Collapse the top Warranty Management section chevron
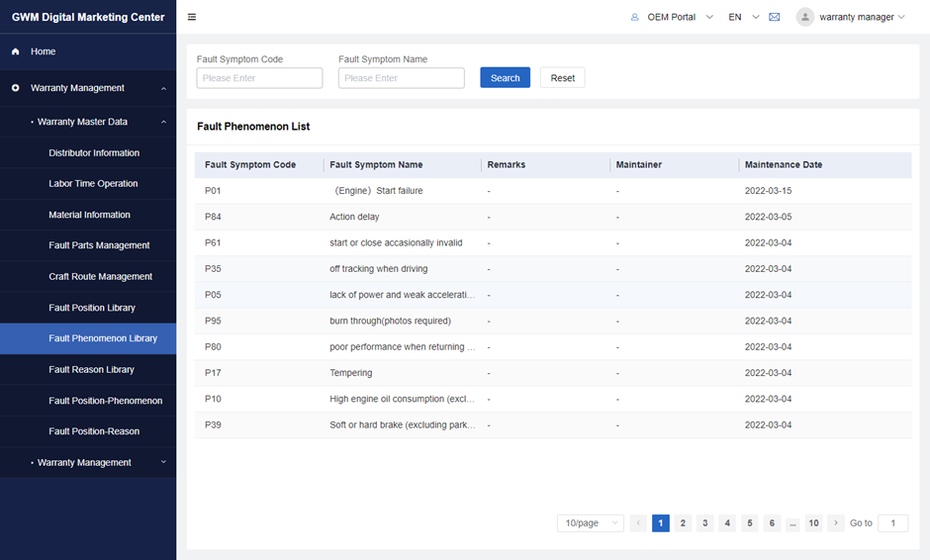The height and width of the screenshot is (560, 930). click(x=163, y=88)
